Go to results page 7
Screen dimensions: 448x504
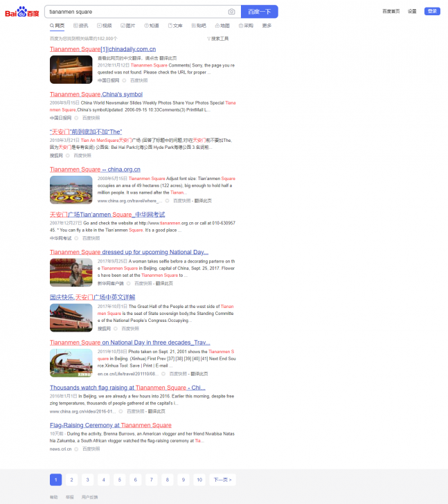(152, 480)
